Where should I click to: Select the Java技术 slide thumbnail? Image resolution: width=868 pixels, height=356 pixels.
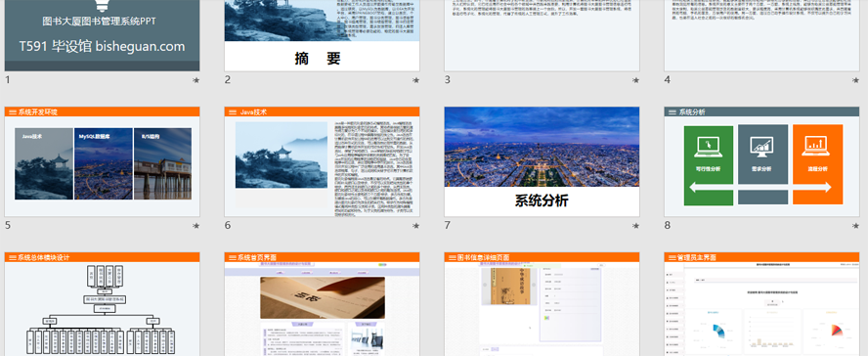click(x=322, y=161)
